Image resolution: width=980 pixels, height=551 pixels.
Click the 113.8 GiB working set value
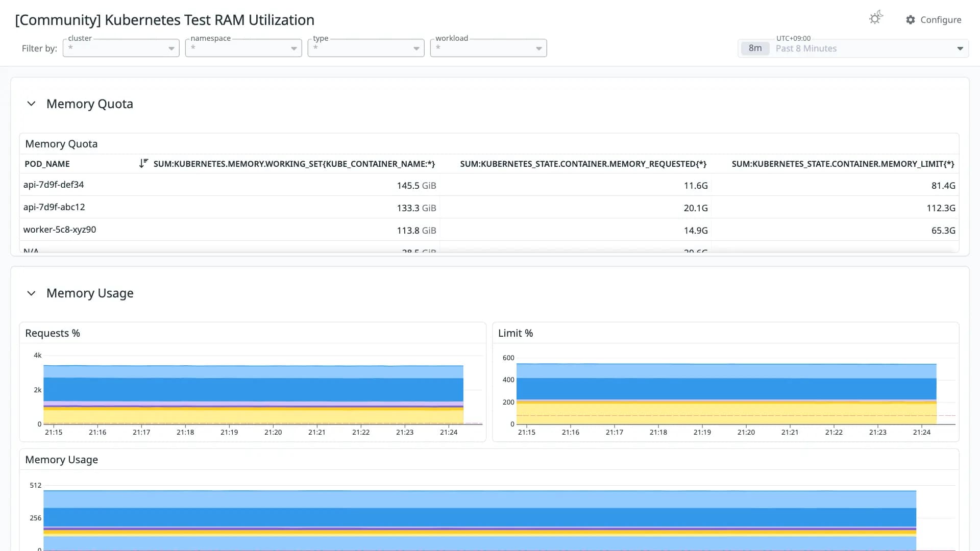click(x=416, y=231)
